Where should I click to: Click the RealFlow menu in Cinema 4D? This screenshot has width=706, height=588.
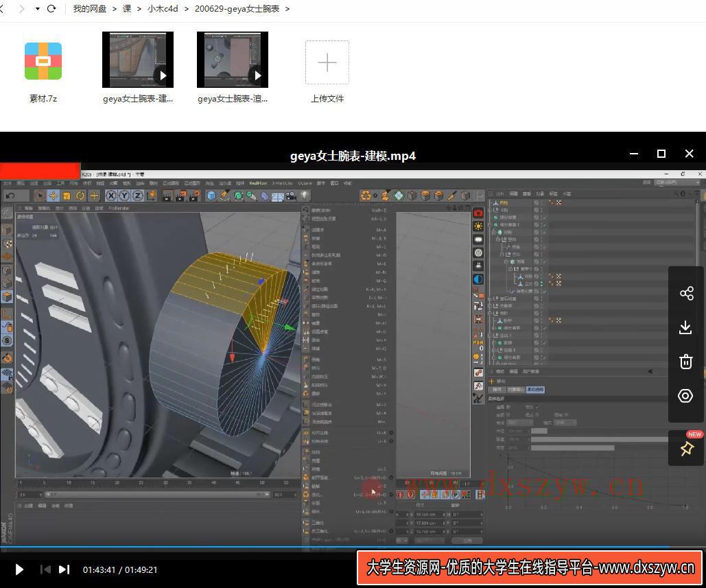point(258,183)
